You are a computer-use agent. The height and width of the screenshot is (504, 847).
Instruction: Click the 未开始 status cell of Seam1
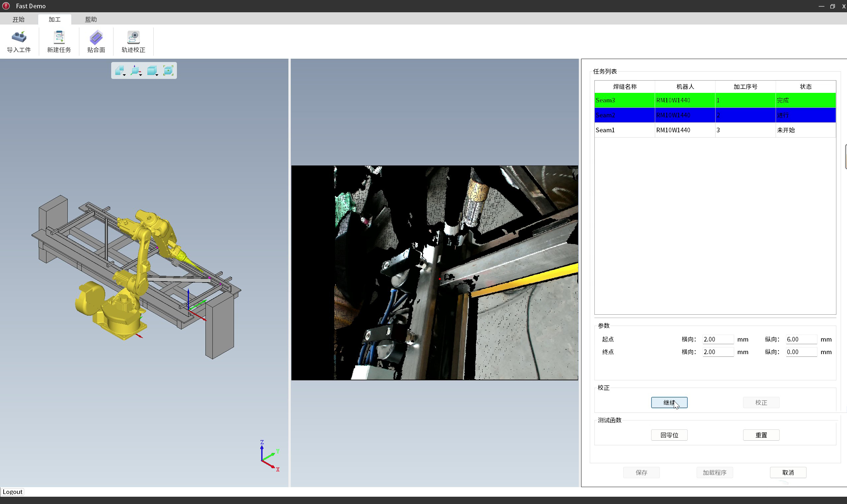tap(806, 130)
